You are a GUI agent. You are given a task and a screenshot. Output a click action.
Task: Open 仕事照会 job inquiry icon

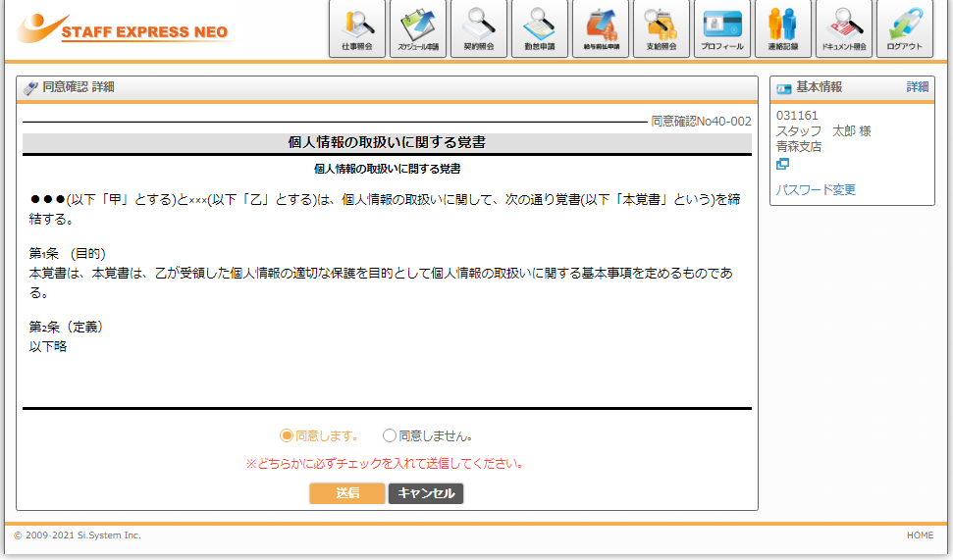point(356,28)
